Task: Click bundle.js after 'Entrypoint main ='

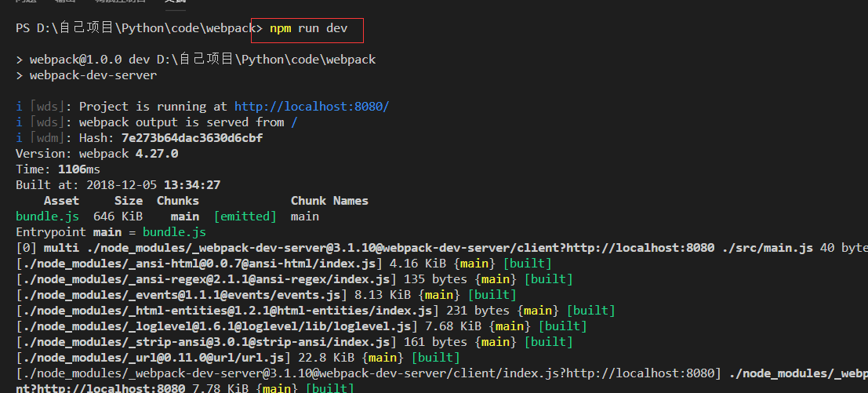Action: point(174,232)
